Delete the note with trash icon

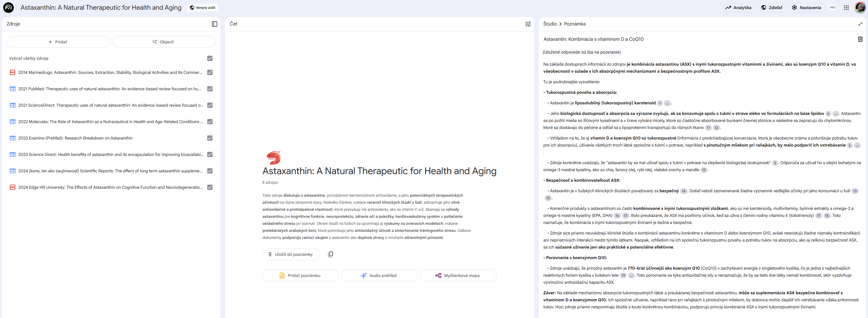[860, 39]
